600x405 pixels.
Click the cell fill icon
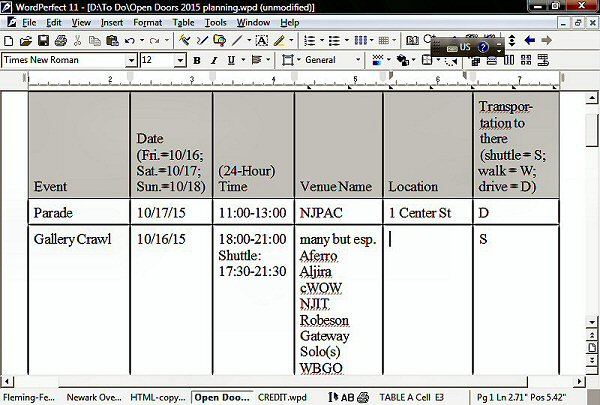[x=378, y=60]
